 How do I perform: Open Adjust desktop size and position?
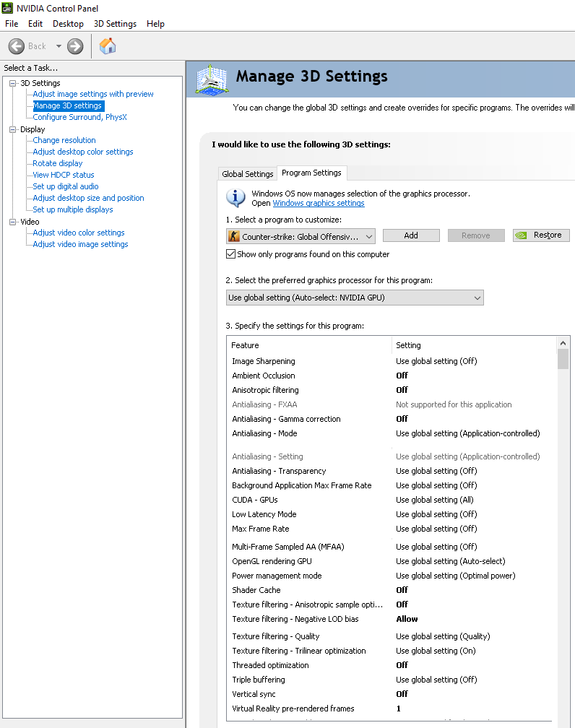click(x=88, y=198)
